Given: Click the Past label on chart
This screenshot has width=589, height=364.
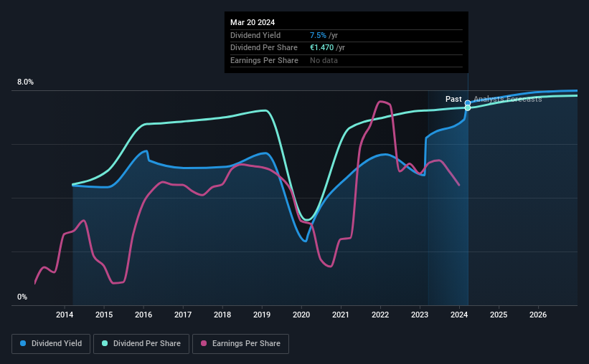Looking at the screenshot, I should (453, 99).
